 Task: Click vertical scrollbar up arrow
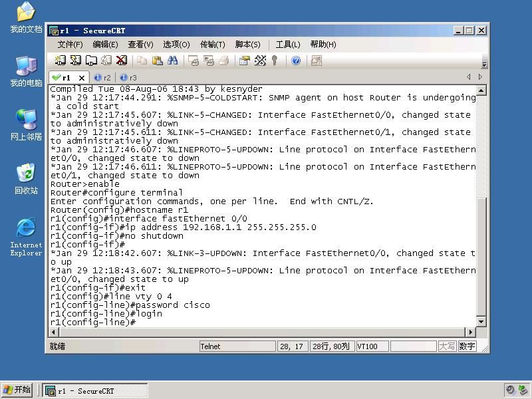pyautogui.click(x=481, y=90)
